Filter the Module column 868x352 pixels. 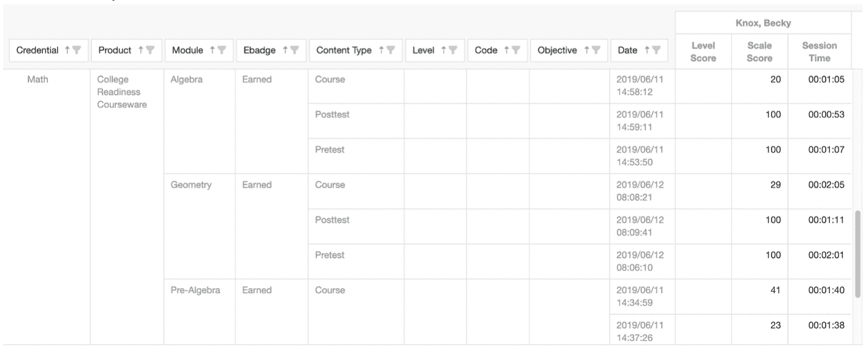[x=222, y=50]
